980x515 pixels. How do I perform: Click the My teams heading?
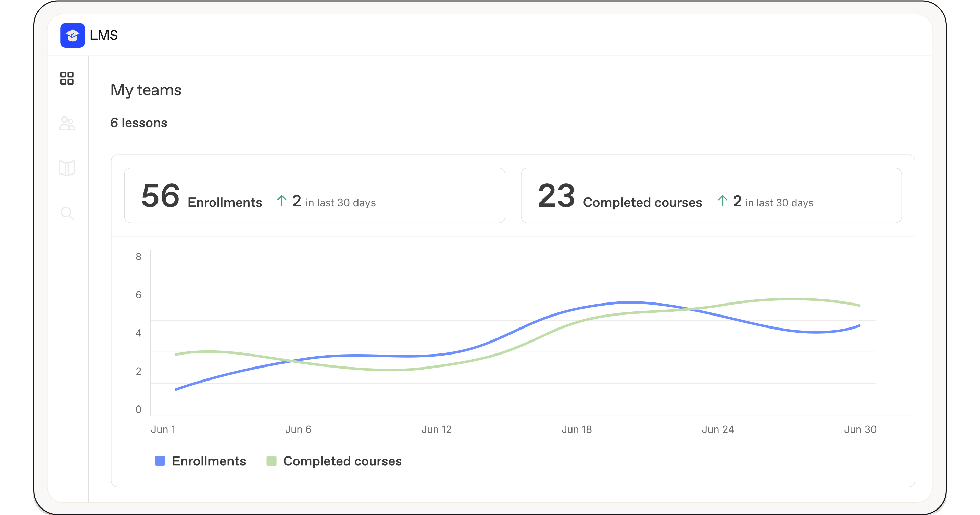[x=146, y=90]
